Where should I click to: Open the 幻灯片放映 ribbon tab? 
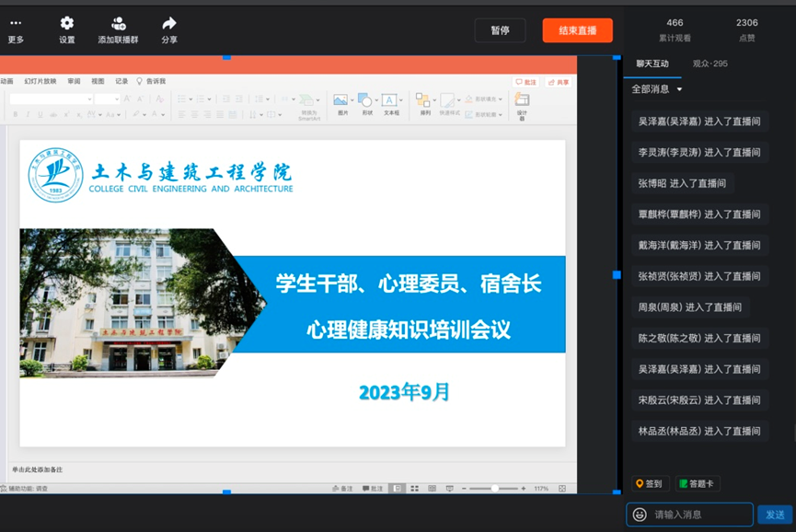click(40, 82)
